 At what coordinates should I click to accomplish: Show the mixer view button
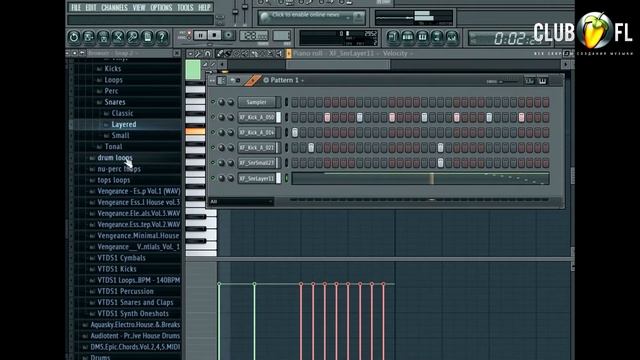click(452, 37)
